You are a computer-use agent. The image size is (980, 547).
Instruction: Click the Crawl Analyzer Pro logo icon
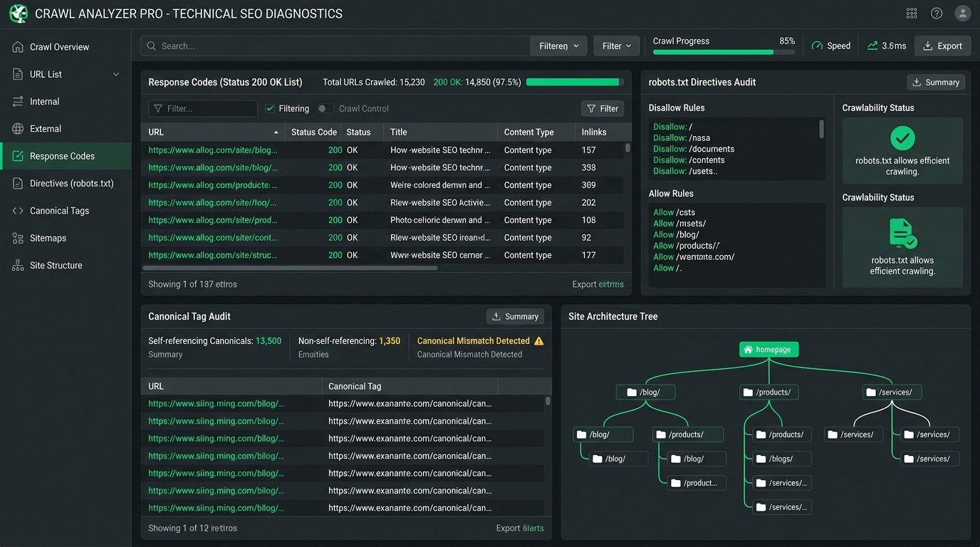pos(19,14)
